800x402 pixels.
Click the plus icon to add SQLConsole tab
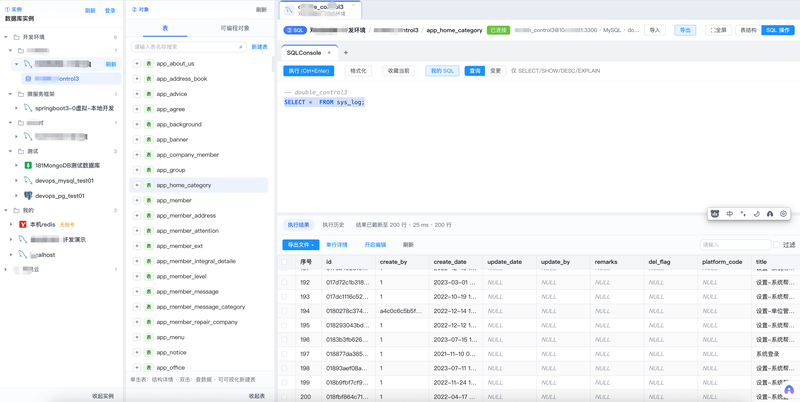(345, 53)
